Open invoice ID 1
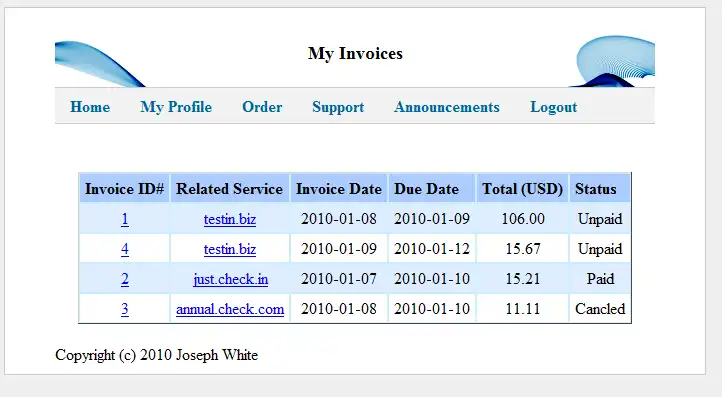The height and width of the screenshot is (397, 722). (125, 219)
